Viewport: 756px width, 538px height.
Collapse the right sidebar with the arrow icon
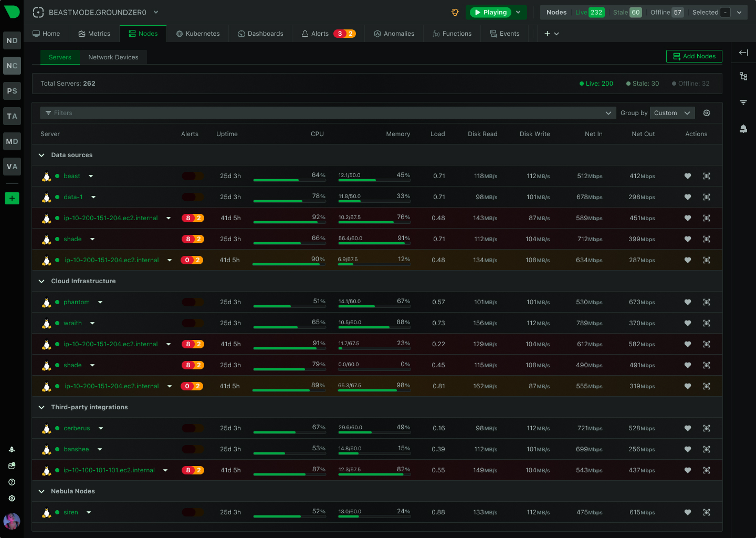pyautogui.click(x=743, y=52)
